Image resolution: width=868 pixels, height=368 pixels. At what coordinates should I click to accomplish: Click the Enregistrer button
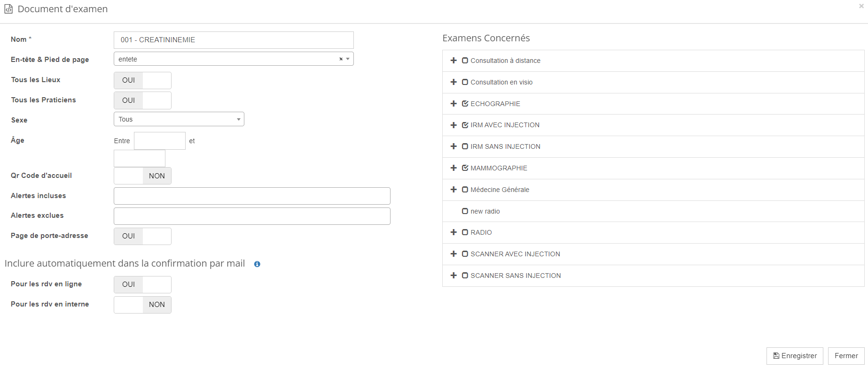pos(794,356)
